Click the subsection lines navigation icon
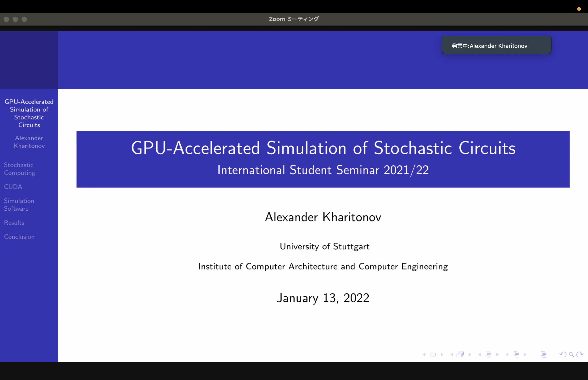This screenshot has width=588, height=380. tap(489, 355)
